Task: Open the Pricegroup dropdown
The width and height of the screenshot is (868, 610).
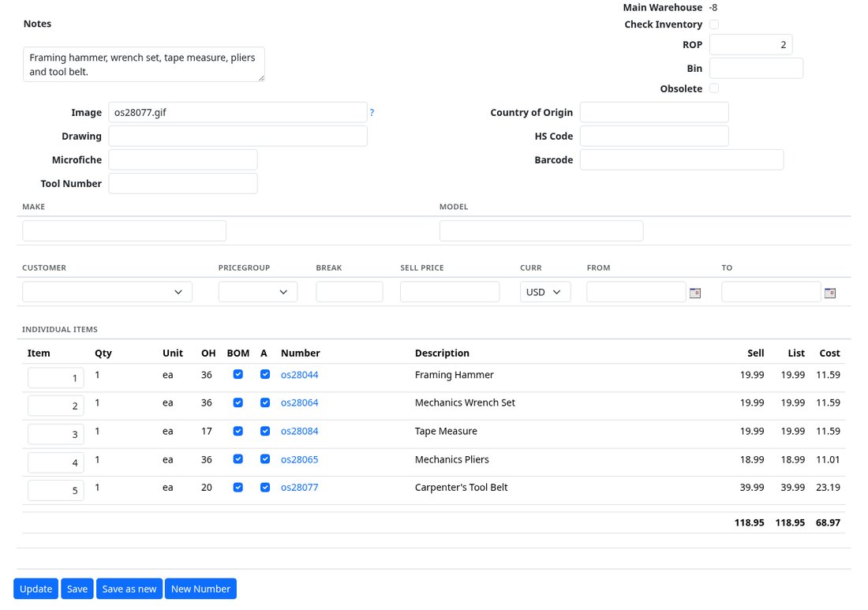Action: pyautogui.click(x=258, y=292)
